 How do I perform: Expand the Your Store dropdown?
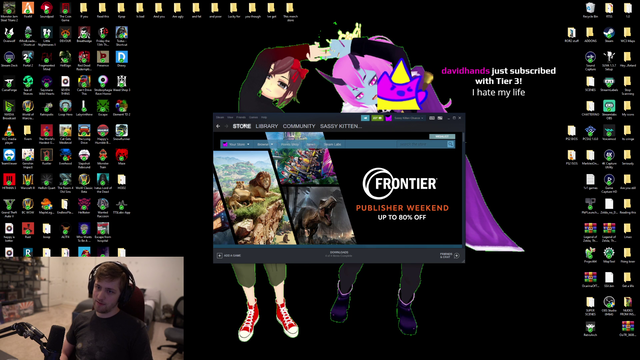(x=236, y=144)
